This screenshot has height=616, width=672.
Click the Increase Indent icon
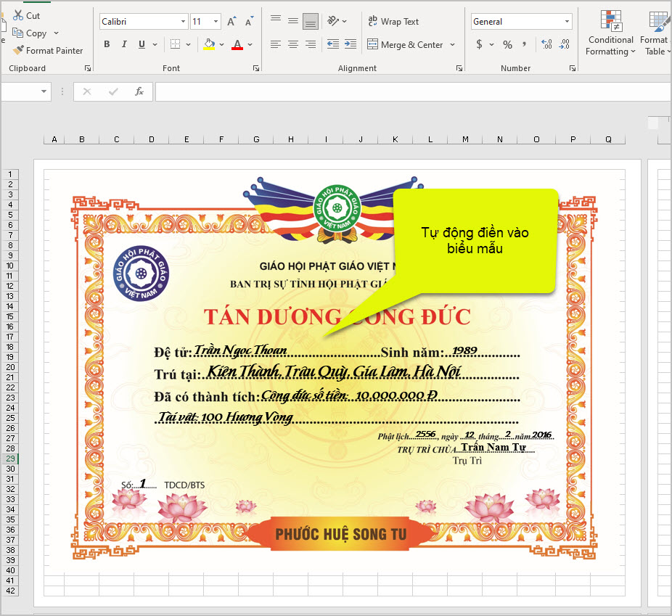pyautogui.click(x=351, y=44)
